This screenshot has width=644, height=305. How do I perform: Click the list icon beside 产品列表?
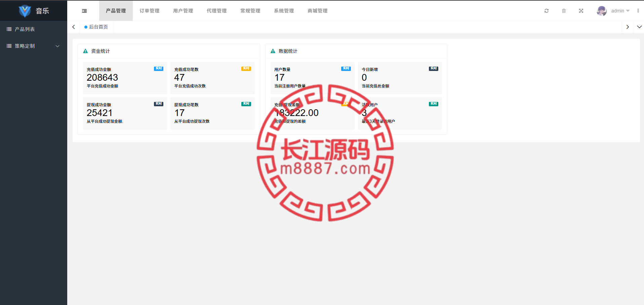pos(9,29)
